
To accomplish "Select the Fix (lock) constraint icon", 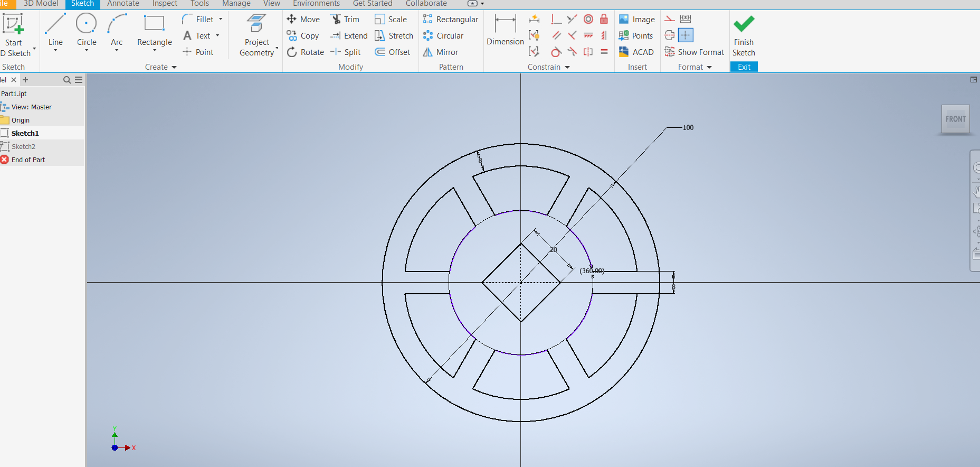I will click(604, 20).
